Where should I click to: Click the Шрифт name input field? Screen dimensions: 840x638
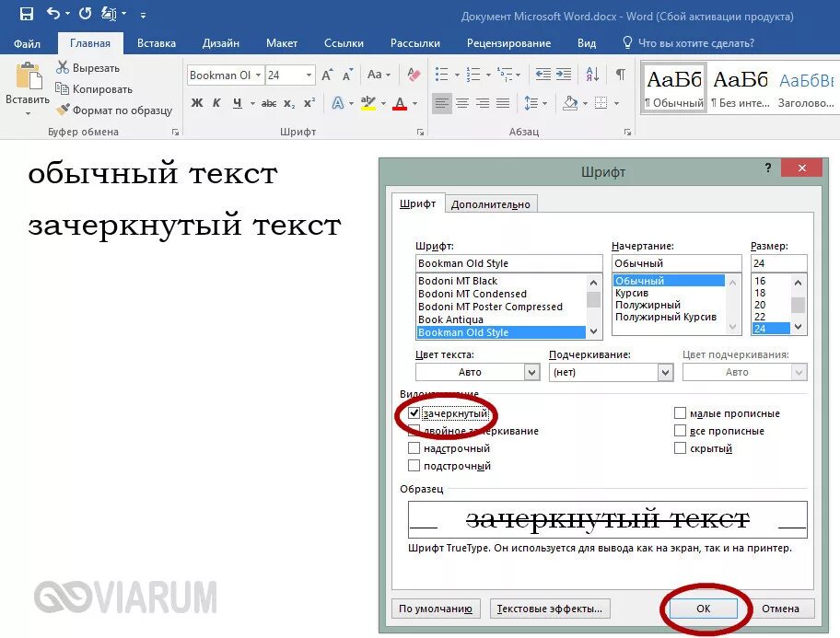508,263
